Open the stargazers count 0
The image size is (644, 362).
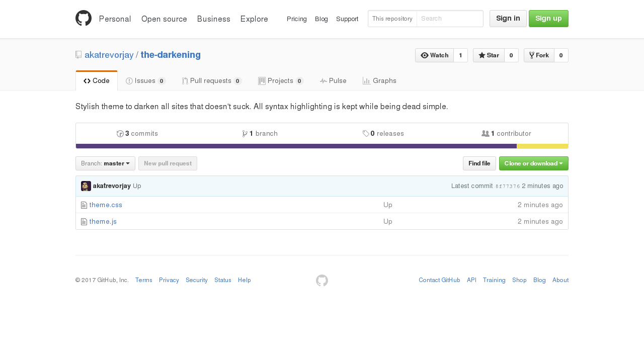coord(511,55)
